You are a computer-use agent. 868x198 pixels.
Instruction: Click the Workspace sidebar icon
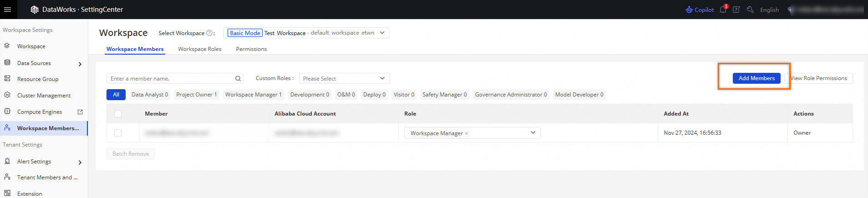7,46
